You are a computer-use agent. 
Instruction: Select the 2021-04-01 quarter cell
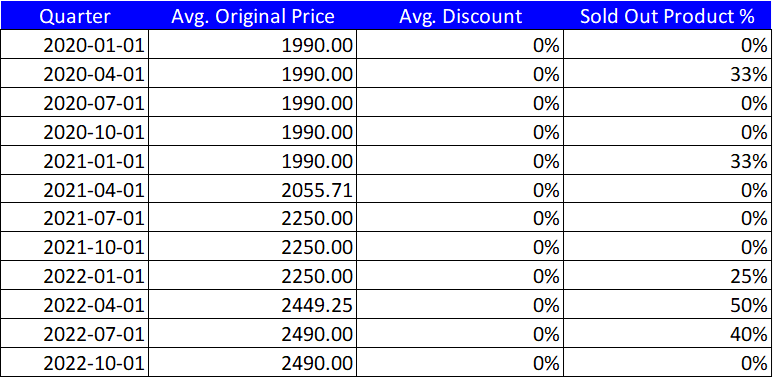74,190
